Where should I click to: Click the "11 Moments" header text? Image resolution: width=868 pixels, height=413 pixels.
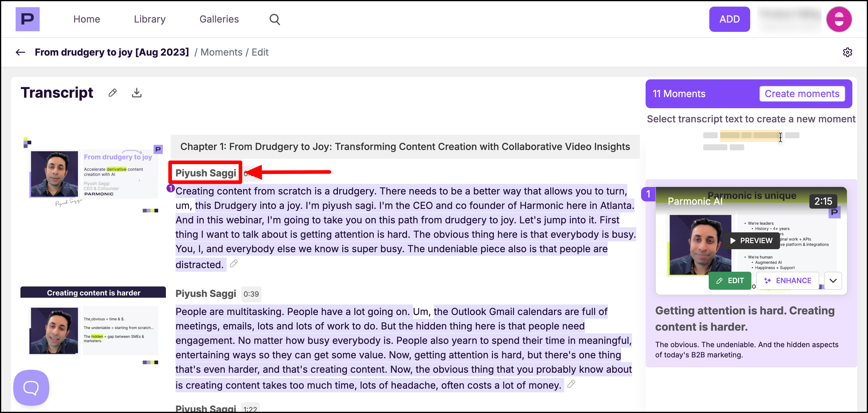point(679,94)
